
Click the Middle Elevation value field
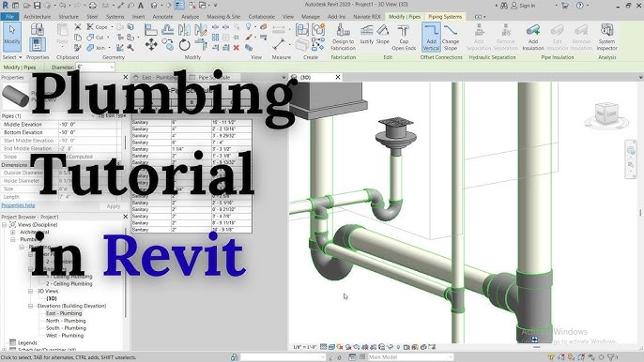tap(89, 125)
